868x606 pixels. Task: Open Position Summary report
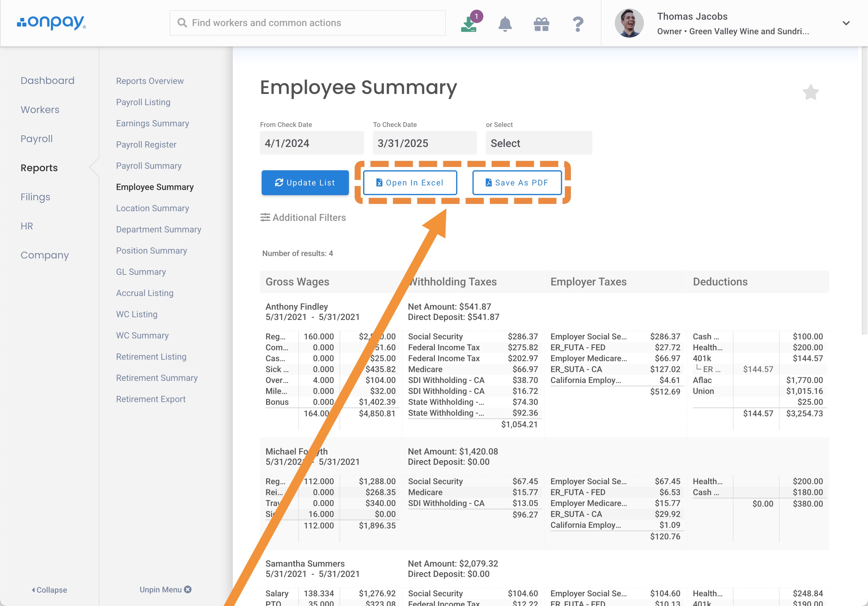coord(151,250)
